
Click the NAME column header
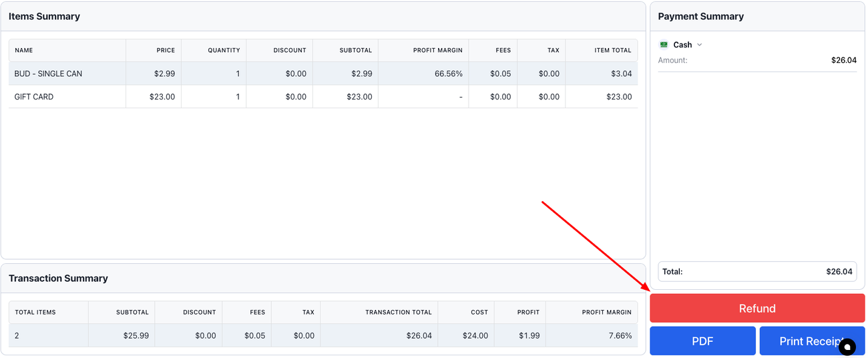click(24, 50)
